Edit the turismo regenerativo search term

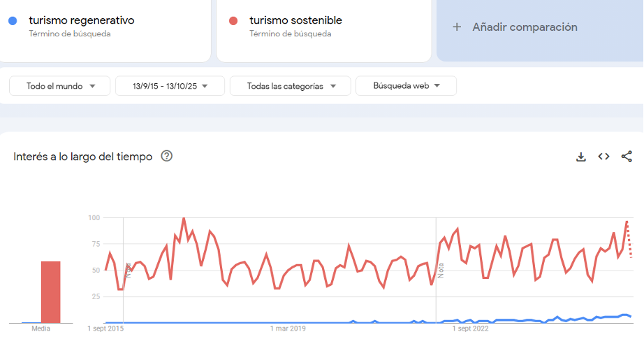[x=81, y=21]
